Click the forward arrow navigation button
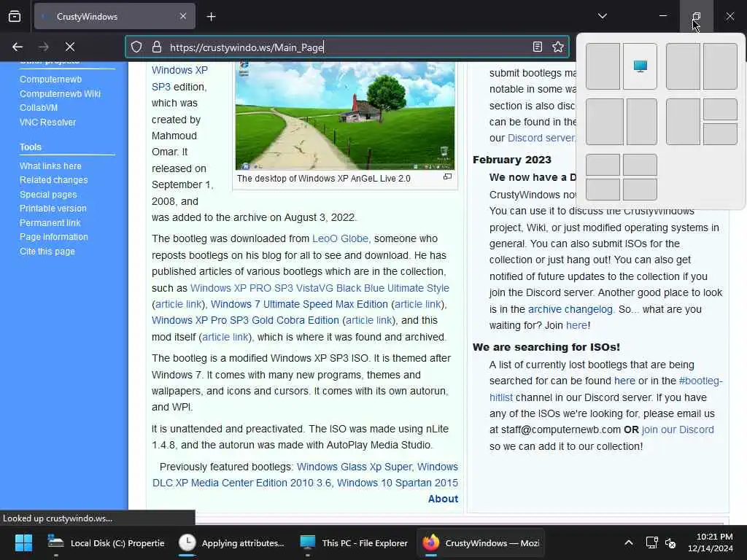Screen dimensions: 747x560 [x=43, y=47]
